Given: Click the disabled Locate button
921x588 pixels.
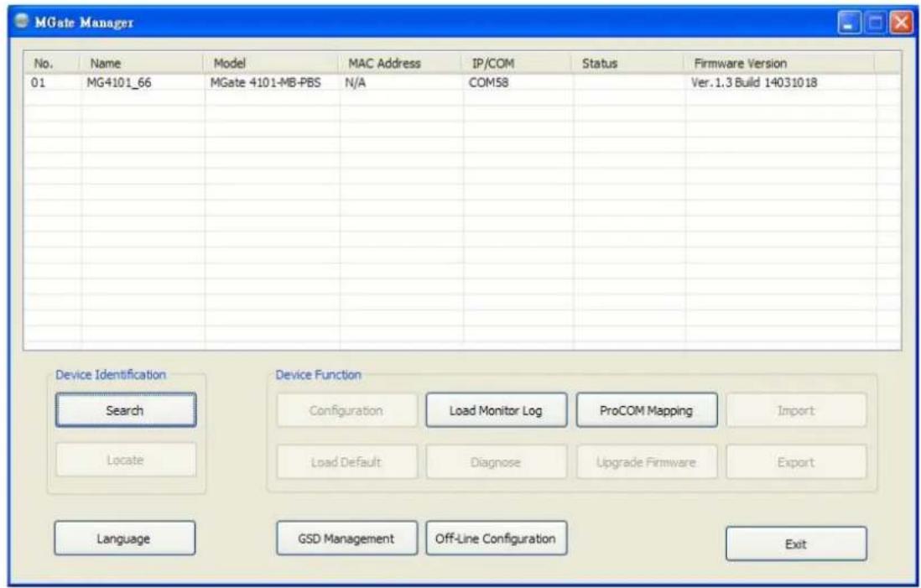Looking at the screenshot, I should tap(126, 460).
